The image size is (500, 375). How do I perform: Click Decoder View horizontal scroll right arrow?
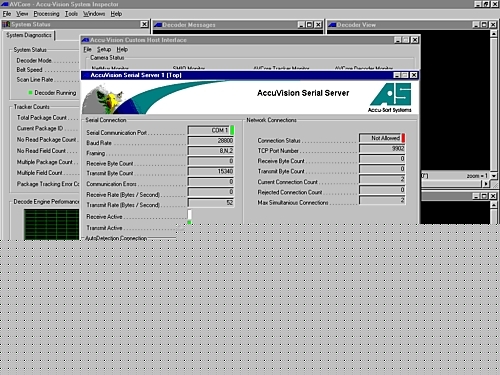[486, 183]
